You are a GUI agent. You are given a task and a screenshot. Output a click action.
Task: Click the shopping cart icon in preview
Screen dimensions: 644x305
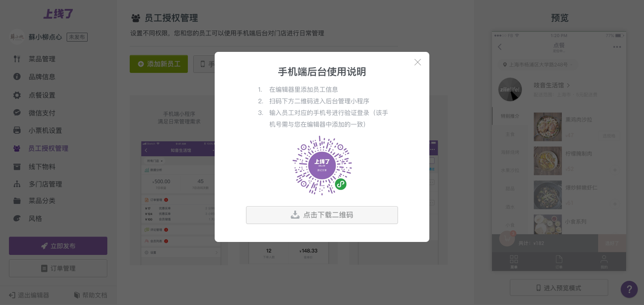coord(506,239)
